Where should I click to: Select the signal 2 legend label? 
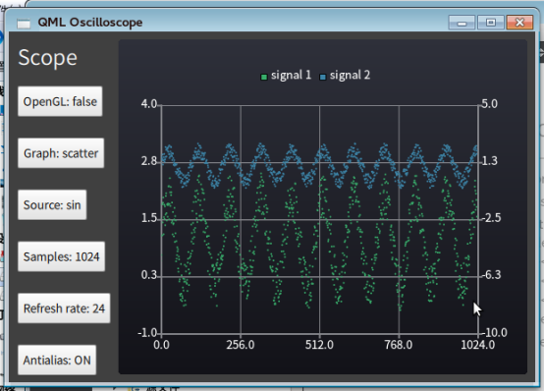pyautogui.click(x=350, y=75)
